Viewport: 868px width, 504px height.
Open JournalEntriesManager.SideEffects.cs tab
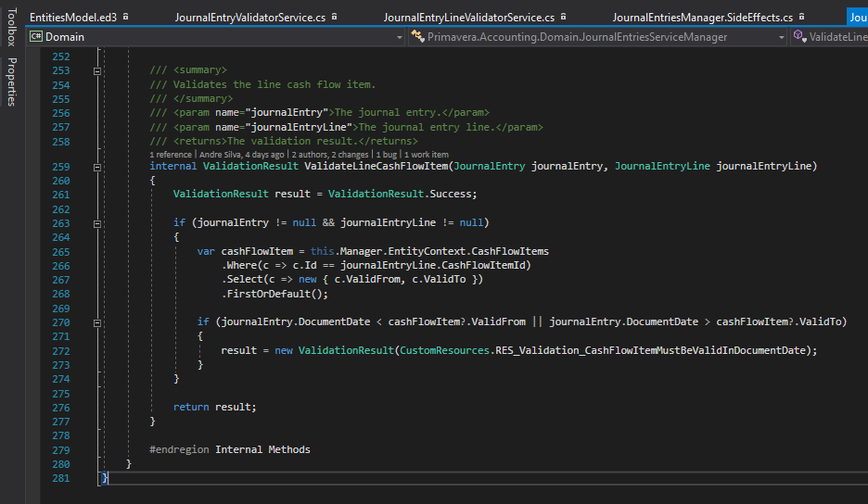(703, 18)
